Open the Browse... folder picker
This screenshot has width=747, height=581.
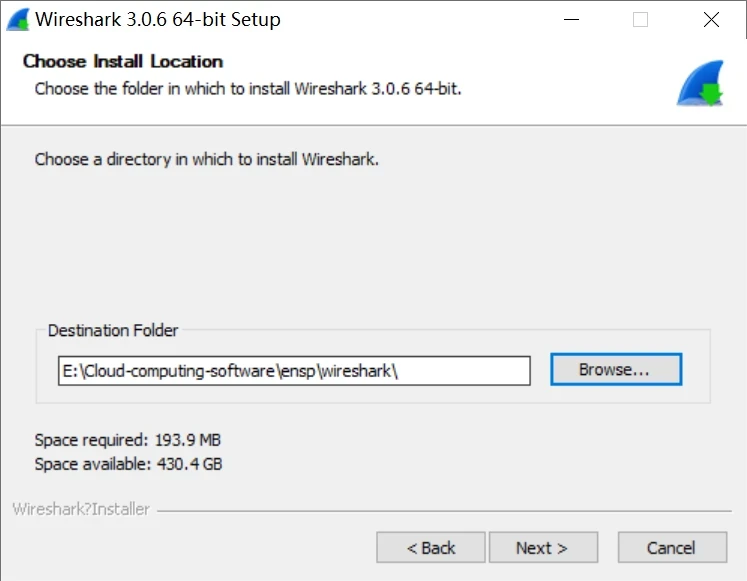[615, 369]
